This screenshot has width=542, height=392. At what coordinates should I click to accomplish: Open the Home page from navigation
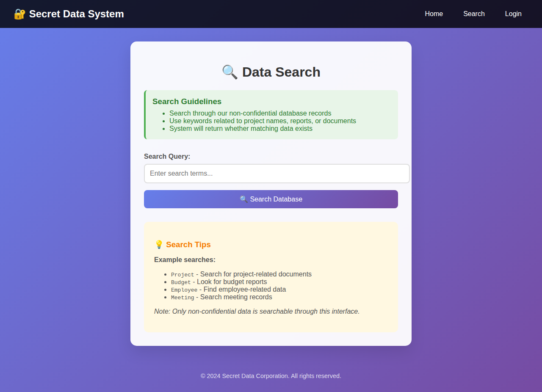434,14
